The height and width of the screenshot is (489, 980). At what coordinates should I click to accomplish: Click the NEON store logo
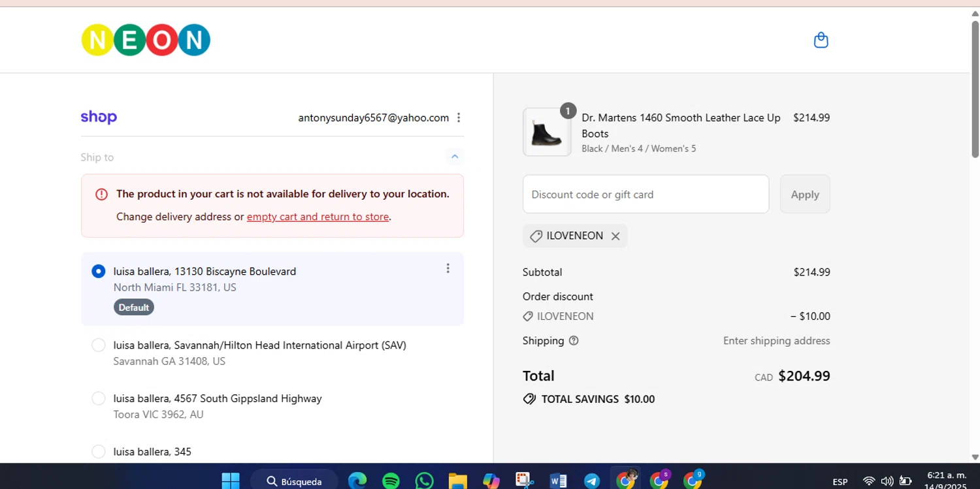(x=146, y=40)
